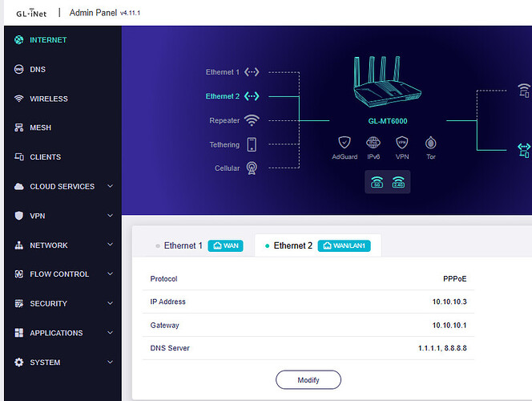Click the Cellular tower icon
This screenshot has height=401, width=532.
pos(252,168)
